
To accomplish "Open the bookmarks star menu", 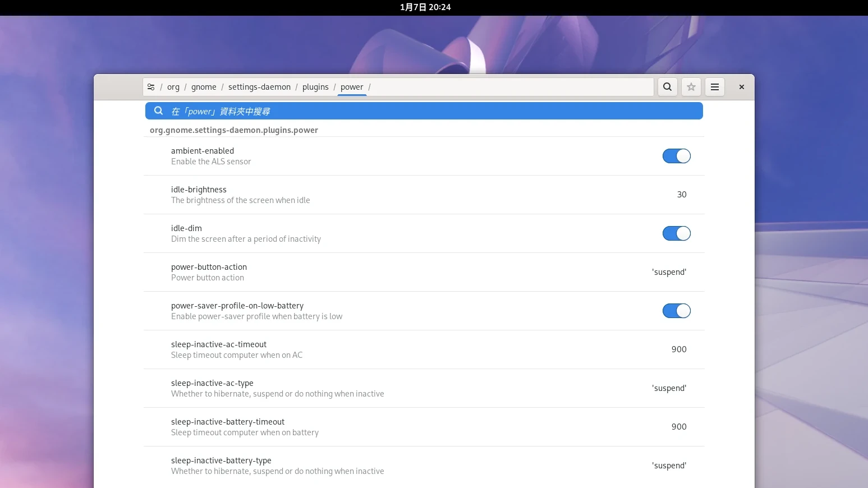I will 691,87.
